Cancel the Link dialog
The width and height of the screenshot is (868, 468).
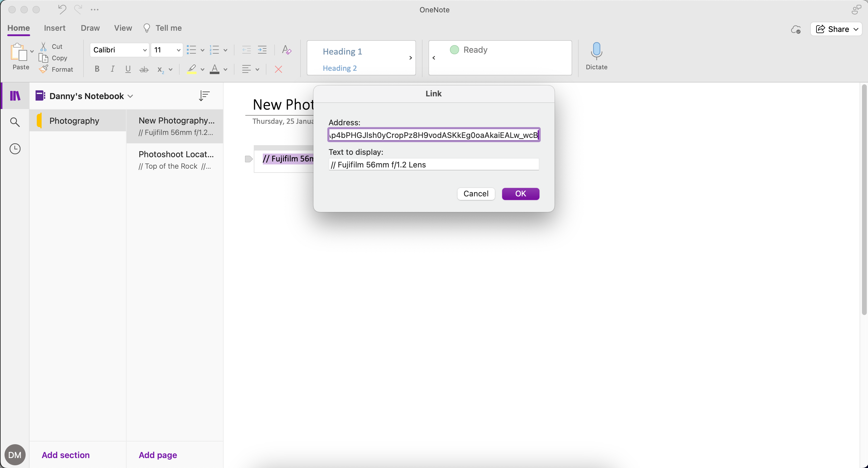pos(476,194)
